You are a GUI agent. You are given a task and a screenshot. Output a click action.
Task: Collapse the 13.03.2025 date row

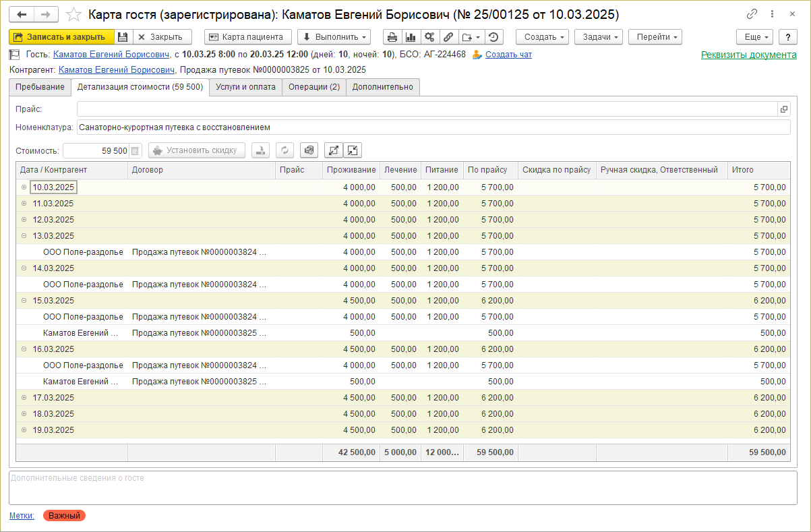(x=24, y=236)
